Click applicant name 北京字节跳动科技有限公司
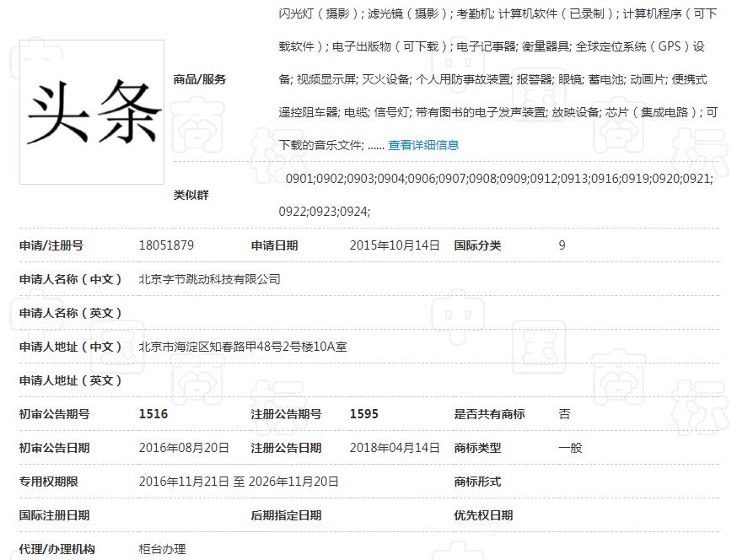737x560 pixels. (210, 278)
